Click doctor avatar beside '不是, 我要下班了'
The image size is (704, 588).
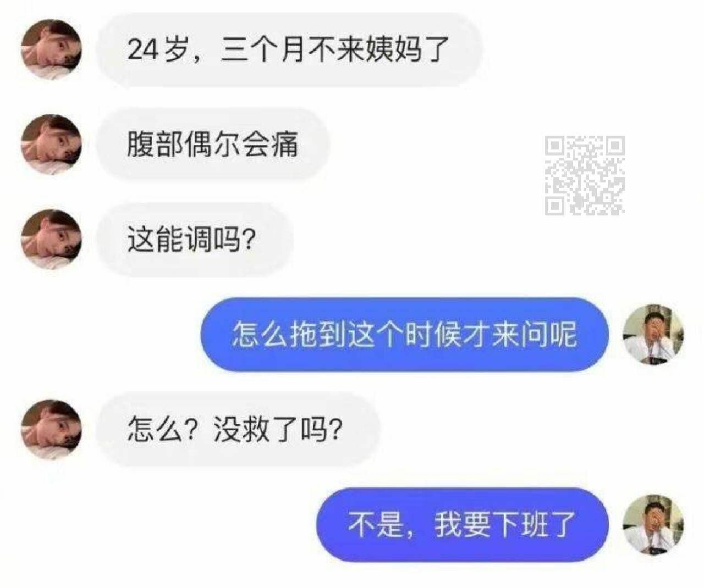pyautogui.click(x=653, y=524)
